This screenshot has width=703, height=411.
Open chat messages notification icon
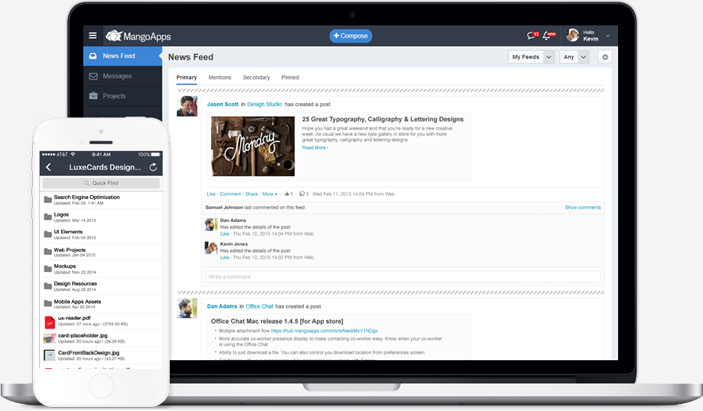[533, 35]
